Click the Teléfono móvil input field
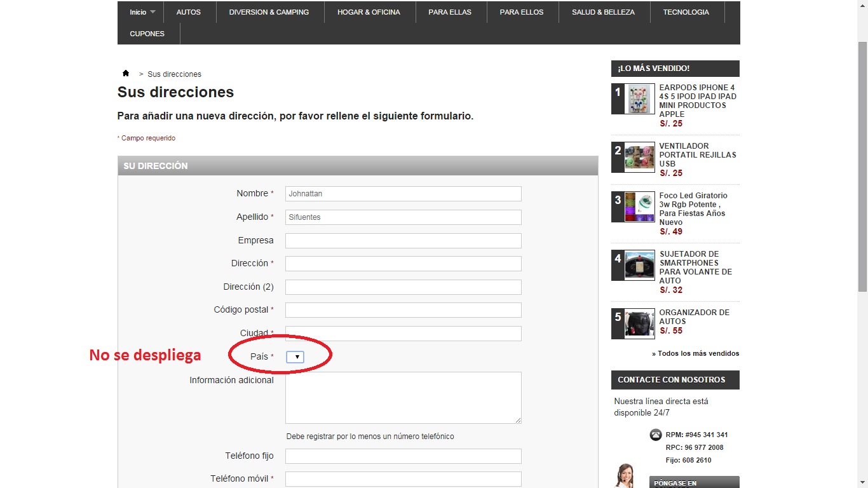 coord(403,479)
